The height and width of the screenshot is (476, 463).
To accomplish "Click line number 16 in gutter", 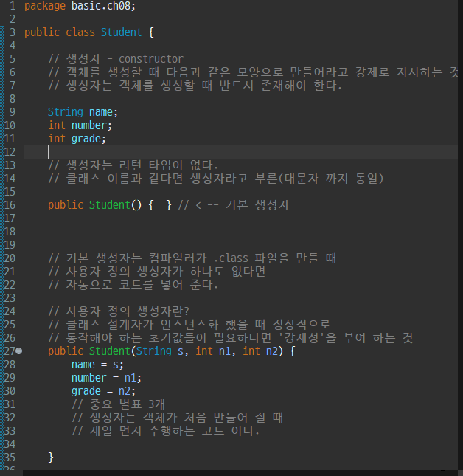I will 10,205.
